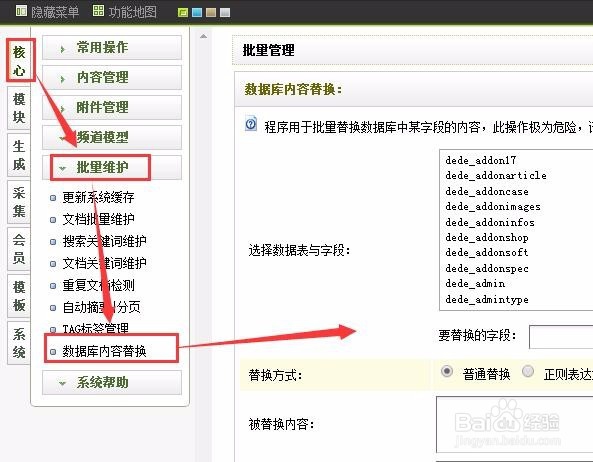The width and height of the screenshot is (593, 462).
Task: Click the bullet icon beside 数据库内容替换
Action: 53,352
